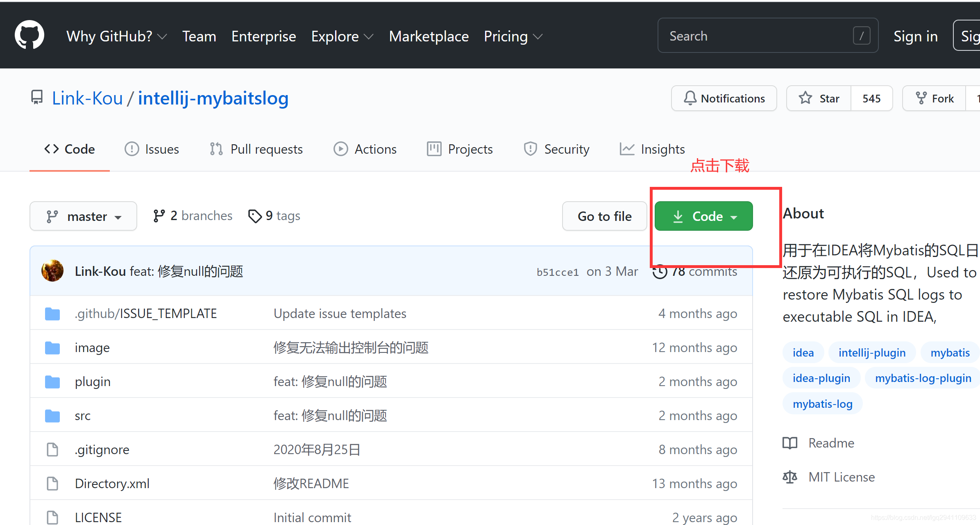Click Enterprise in the top navigation
This screenshot has height=525, width=980.
(x=263, y=36)
